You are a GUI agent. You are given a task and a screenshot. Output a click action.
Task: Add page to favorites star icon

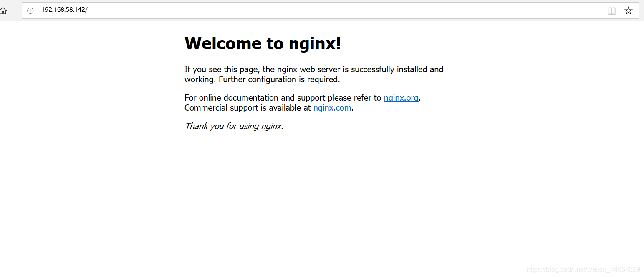pos(628,11)
